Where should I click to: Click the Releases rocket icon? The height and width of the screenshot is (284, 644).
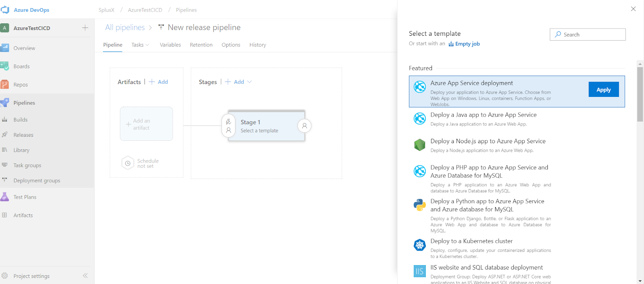pyautogui.click(x=5, y=135)
